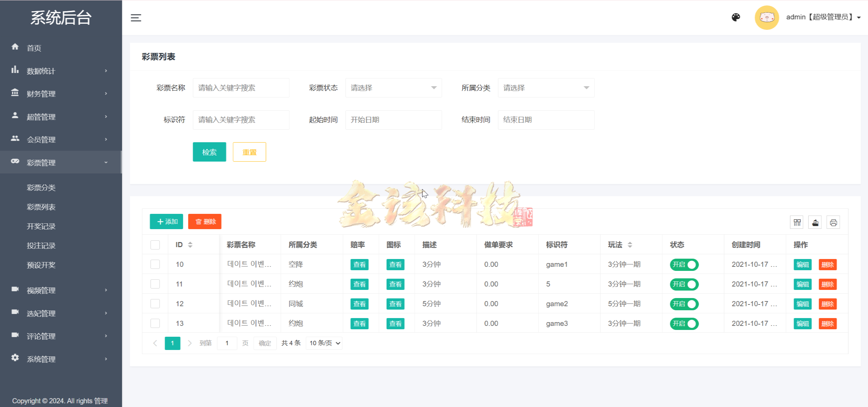
Task: Click the 添加 add button above table
Action: pos(166,221)
